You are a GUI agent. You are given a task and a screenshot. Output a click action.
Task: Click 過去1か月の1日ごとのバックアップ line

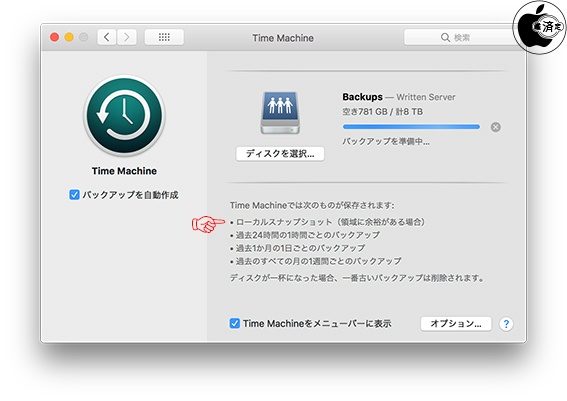tap(297, 248)
